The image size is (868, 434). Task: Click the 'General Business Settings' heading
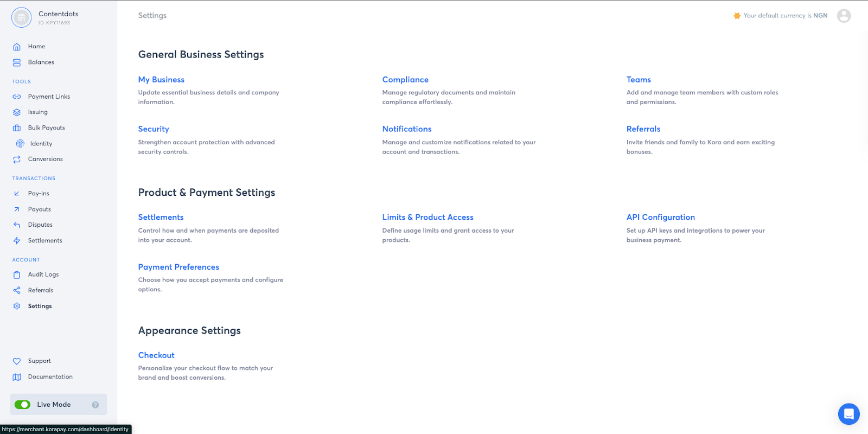click(201, 55)
